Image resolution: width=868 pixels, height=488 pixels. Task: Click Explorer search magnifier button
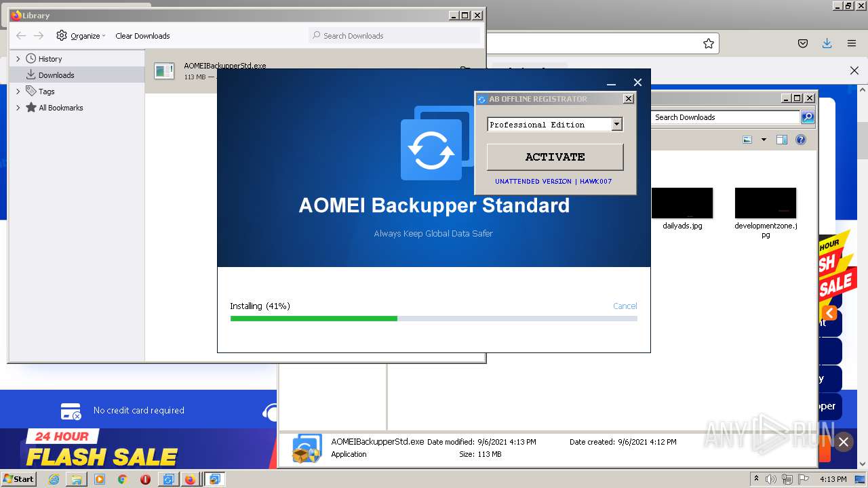[808, 117]
